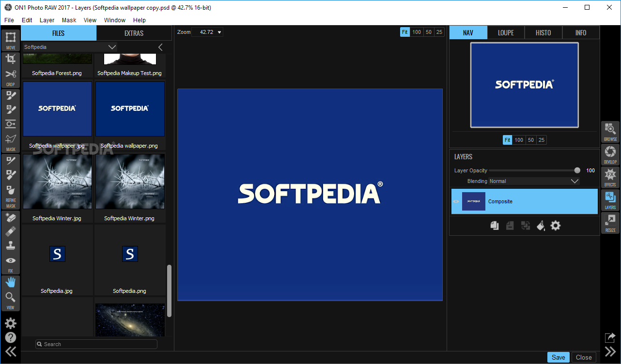Screen dimensions: 621x364
Task: Choose the Quick Mask brush tool
Action: [11, 109]
